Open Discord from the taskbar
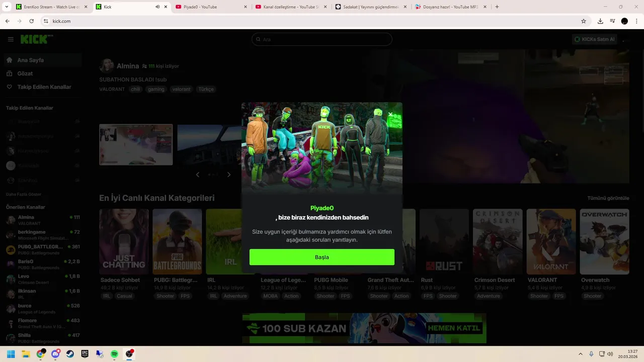Image resolution: width=644 pixels, height=362 pixels. point(55,354)
